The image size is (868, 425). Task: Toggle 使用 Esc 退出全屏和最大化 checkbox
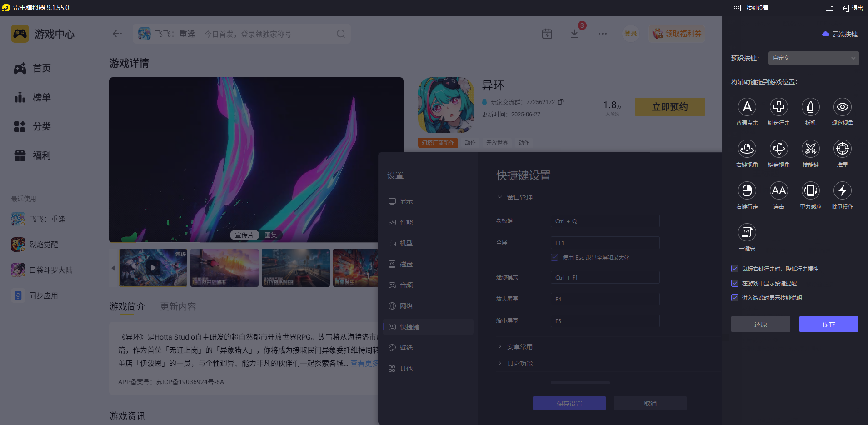(x=554, y=257)
